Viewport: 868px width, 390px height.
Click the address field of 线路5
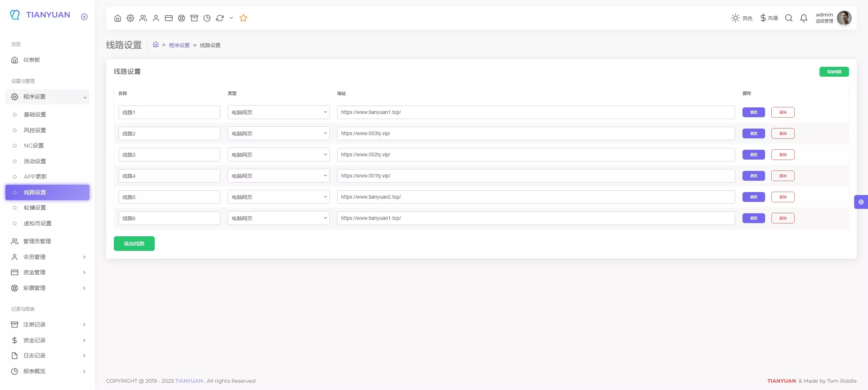click(536, 197)
